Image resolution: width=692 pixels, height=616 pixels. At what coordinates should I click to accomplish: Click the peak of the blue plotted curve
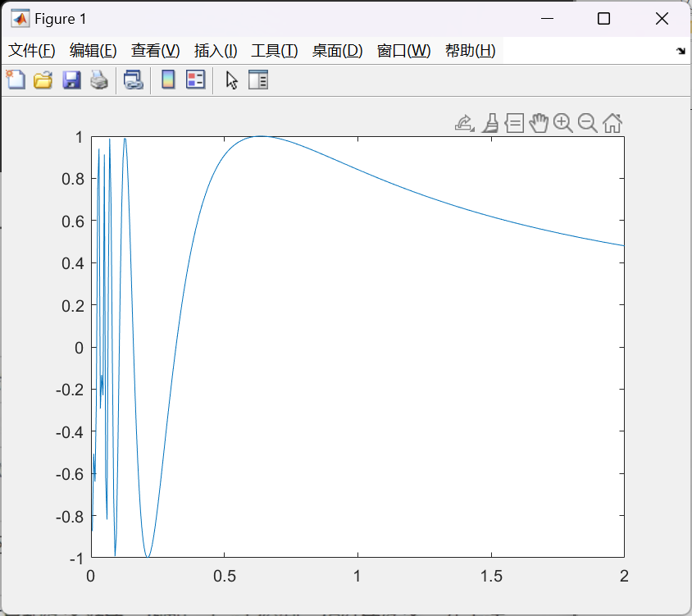(261, 136)
